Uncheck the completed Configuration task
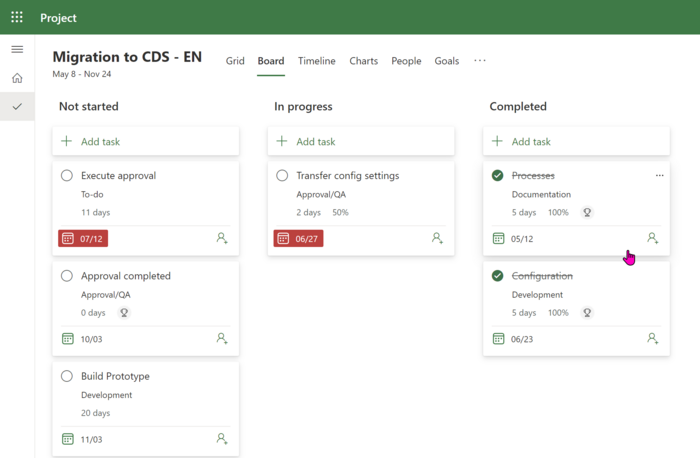Screen dimensions: 700x458 point(497,276)
